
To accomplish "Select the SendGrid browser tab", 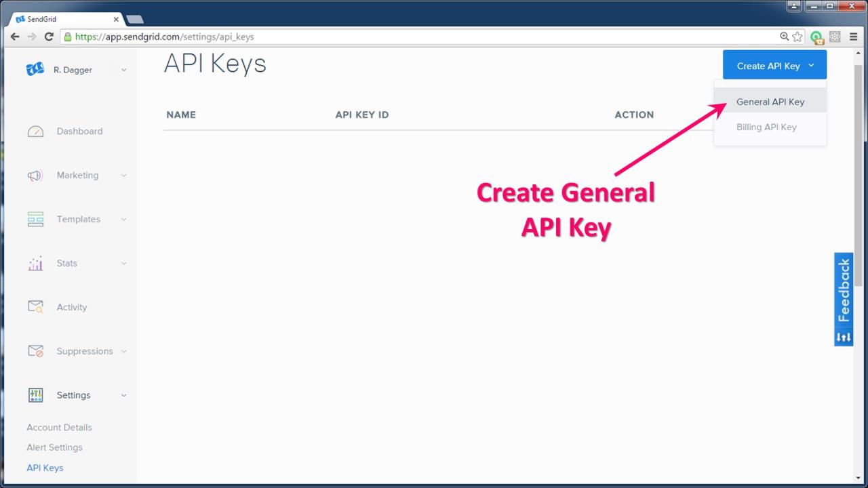I will tap(66, 19).
